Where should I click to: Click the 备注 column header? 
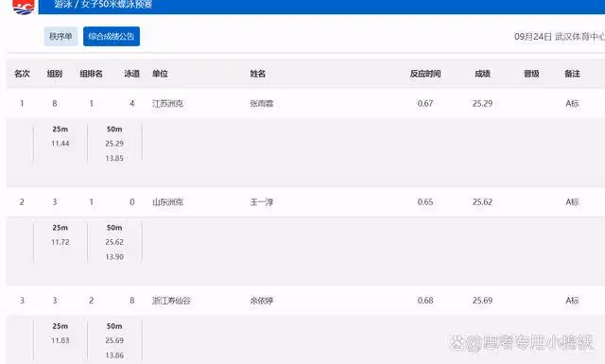(572, 74)
